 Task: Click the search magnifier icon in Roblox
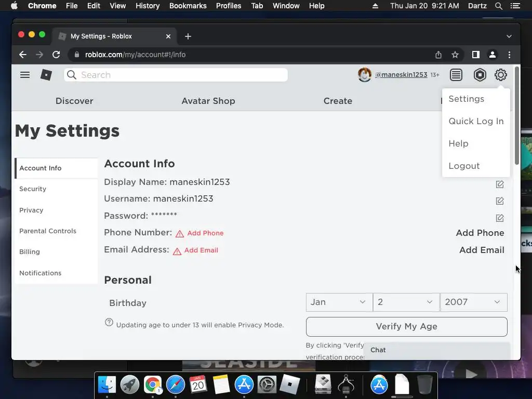click(72, 75)
